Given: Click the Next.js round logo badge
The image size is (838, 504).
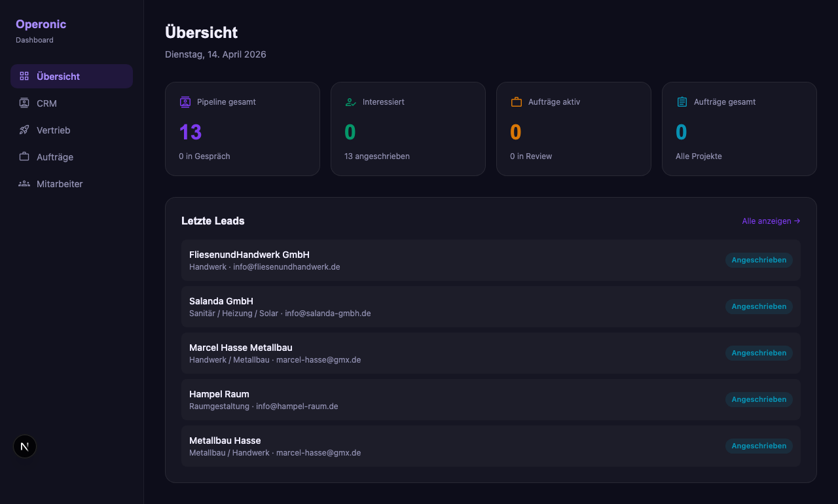Looking at the screenshot, I should pyautogui.click(x=25, y=446).
